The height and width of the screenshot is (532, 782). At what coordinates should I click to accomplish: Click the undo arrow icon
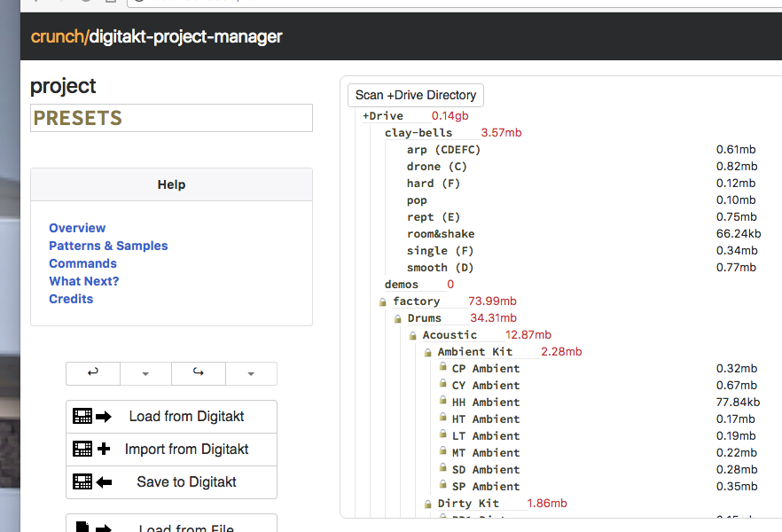point(93,373)
